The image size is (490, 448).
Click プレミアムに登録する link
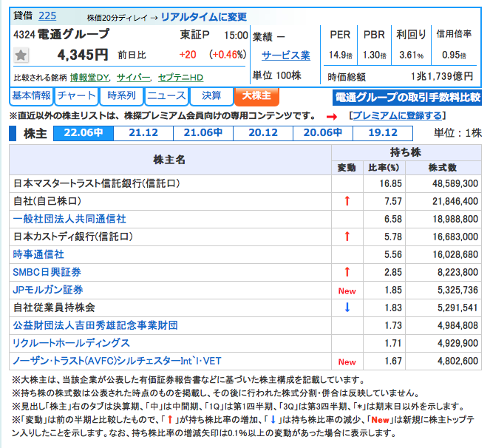(398, 115)
